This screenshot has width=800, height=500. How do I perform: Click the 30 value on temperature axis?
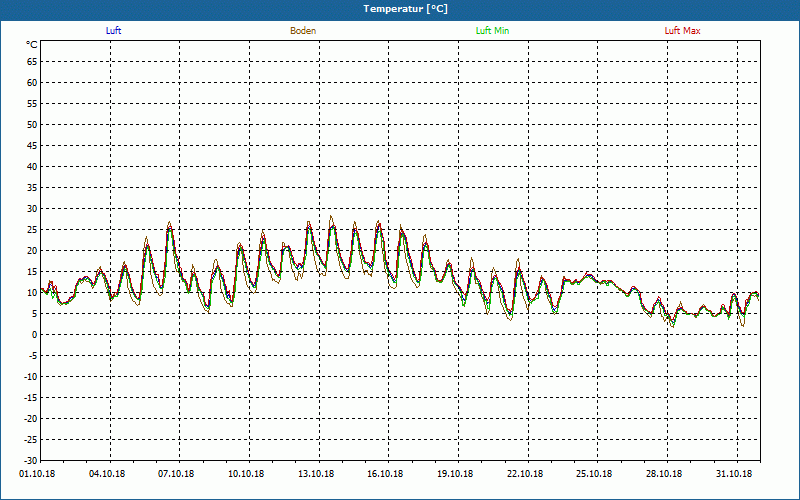pyautogui.click(x=32, y=209)
